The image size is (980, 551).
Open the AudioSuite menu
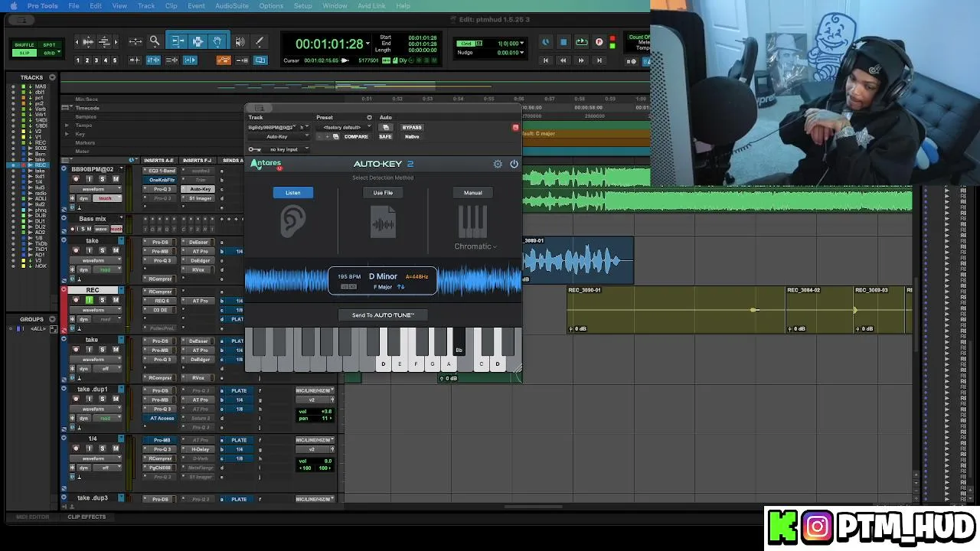(x=232, y=6)
